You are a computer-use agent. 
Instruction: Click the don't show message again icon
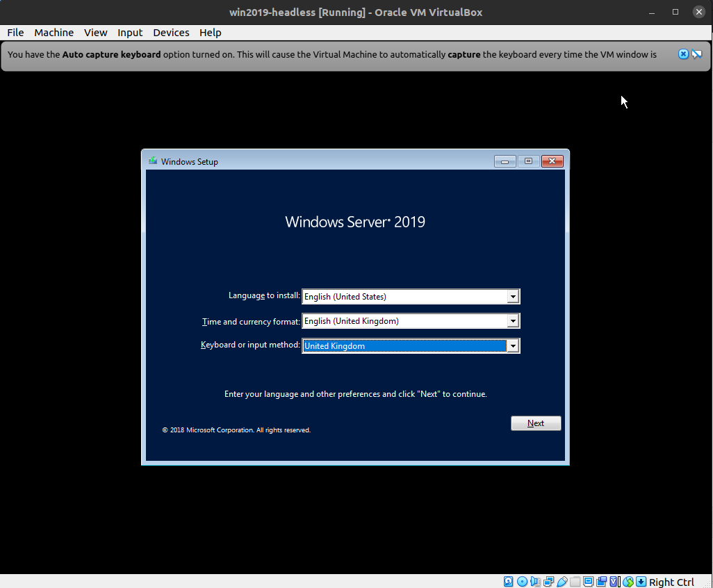click(697, 54)
